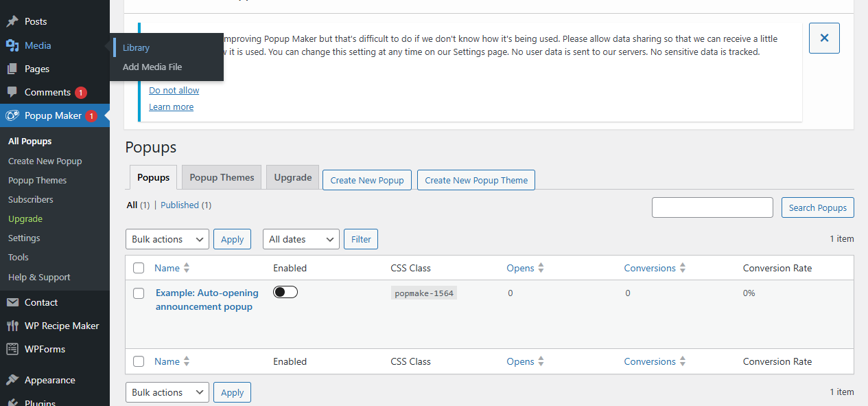The image size is (868, 406).
Task: Click the Search Popups text field
Action: click(x=712, y=207)
